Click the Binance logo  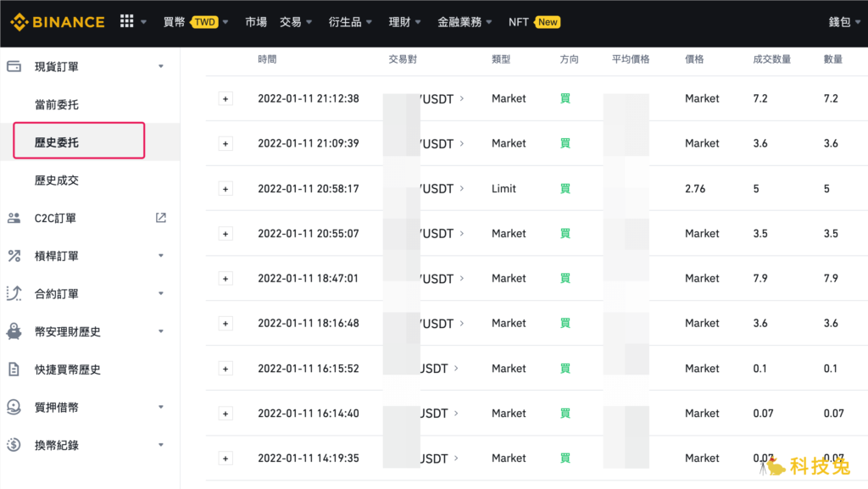click(x=58, y=22)
